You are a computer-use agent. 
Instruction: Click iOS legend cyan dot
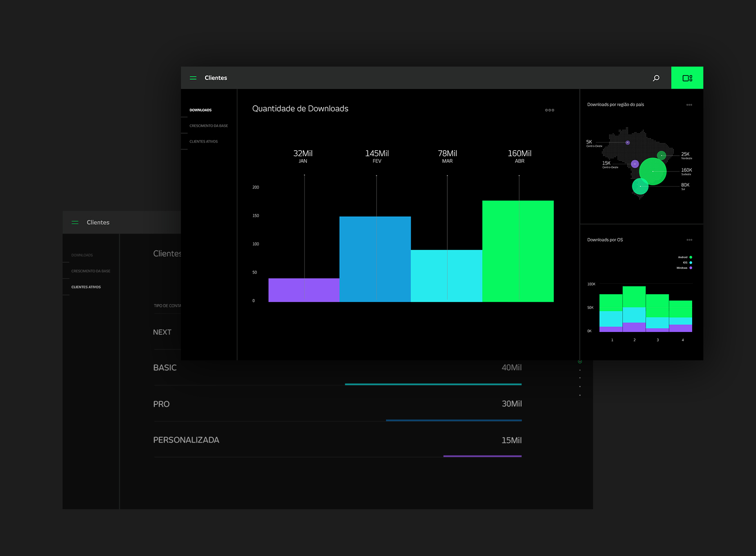(x=691, y=263)
